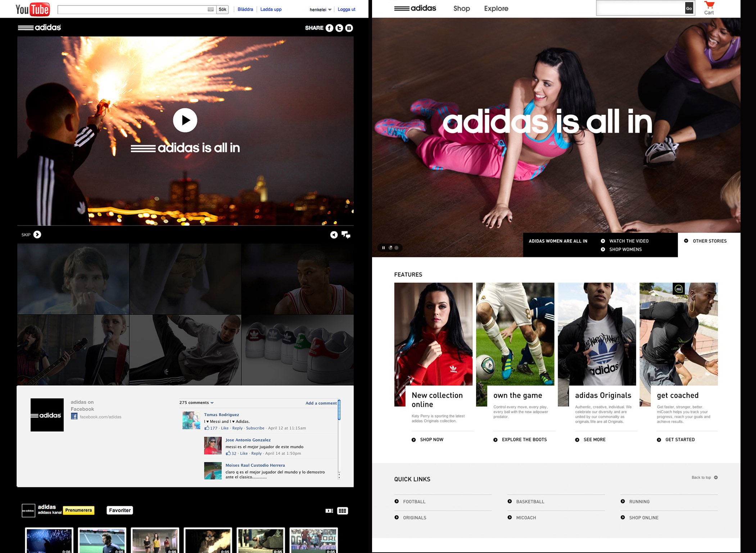Play the adidas is all in video
756x553 pixels.
point(185,120)
